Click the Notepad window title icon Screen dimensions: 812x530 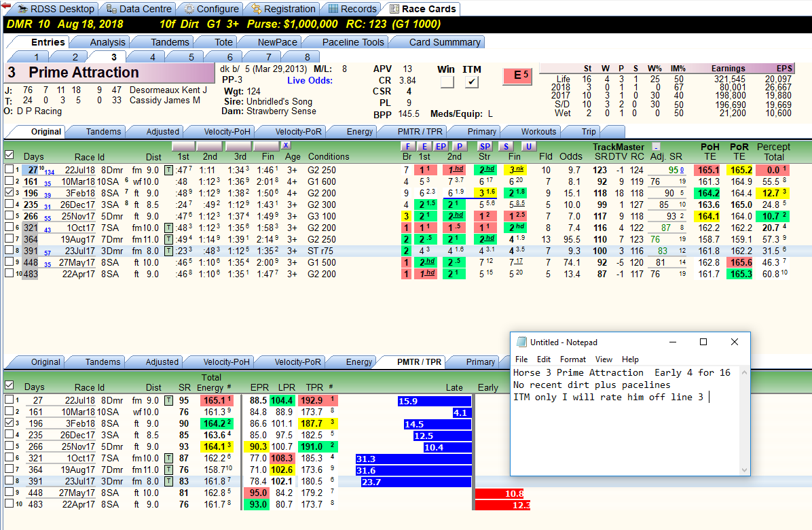coord(521,342)
